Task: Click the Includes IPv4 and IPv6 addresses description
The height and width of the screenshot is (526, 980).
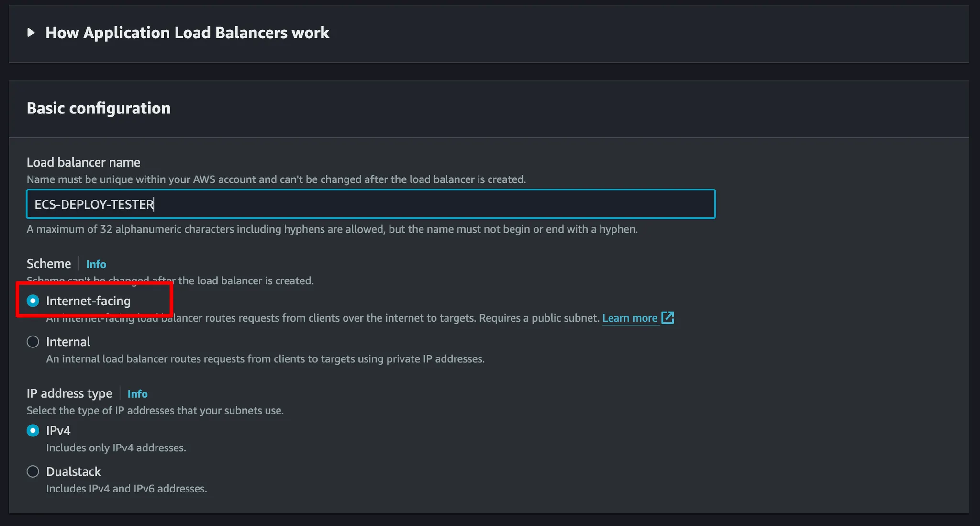Action: pyautogui.click(x=126, y=489)
